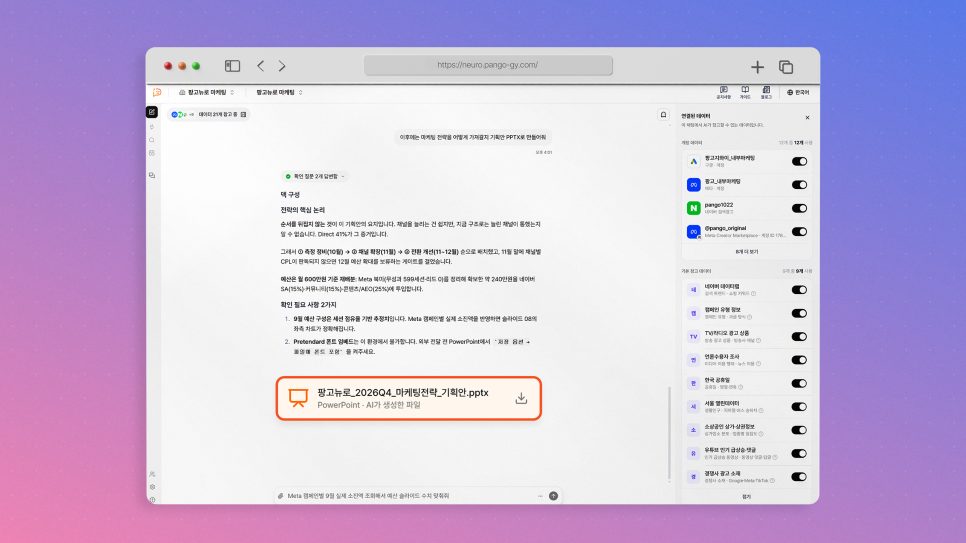966x543 pixels.
Task: Toggle the pango1022 Naver data switch
Action: 799,208
